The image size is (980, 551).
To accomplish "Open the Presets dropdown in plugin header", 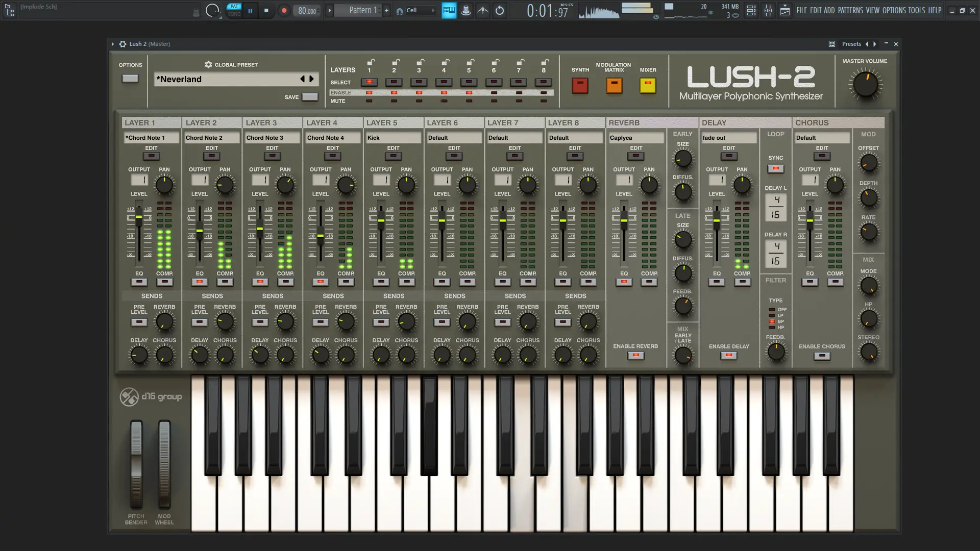I will [851, 44].
